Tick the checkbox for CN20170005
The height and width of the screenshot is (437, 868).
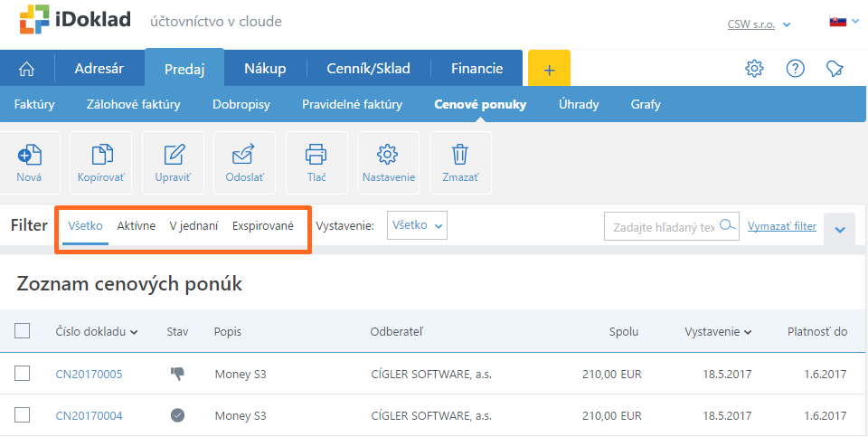pyautogui.click(x=23, y=373)
